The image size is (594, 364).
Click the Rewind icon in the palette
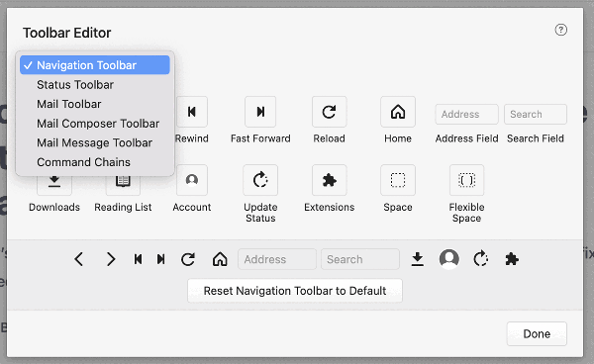point(192,112)
